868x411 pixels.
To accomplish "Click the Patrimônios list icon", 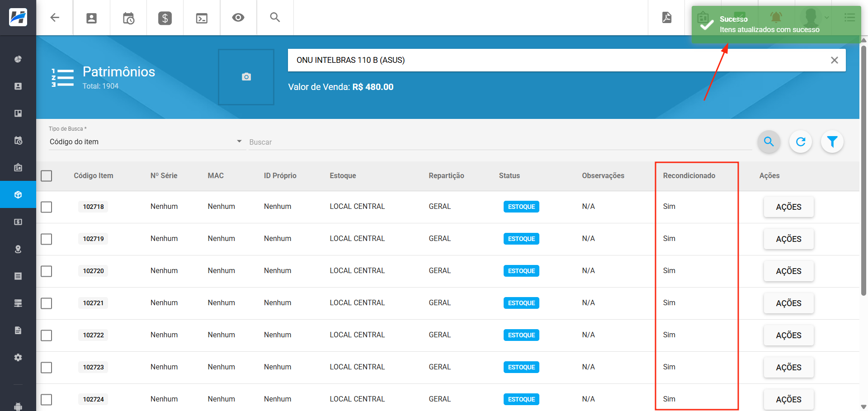I will [62, 77].
